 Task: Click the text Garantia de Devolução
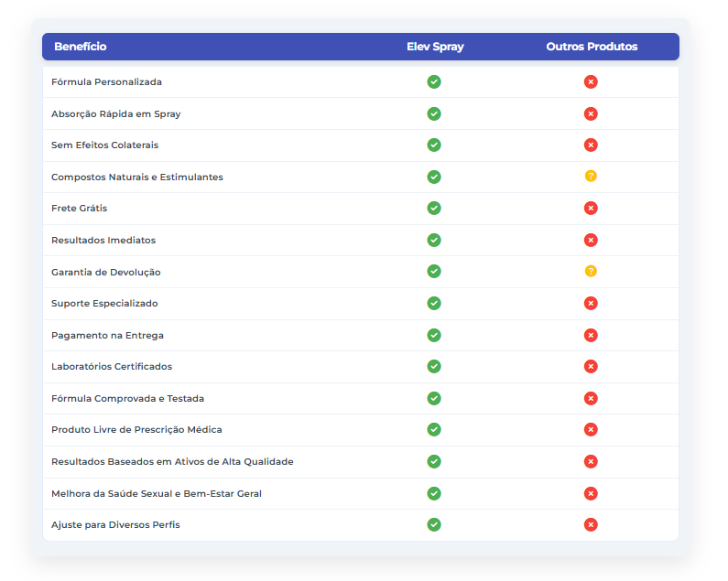click(x=106, y=273)
